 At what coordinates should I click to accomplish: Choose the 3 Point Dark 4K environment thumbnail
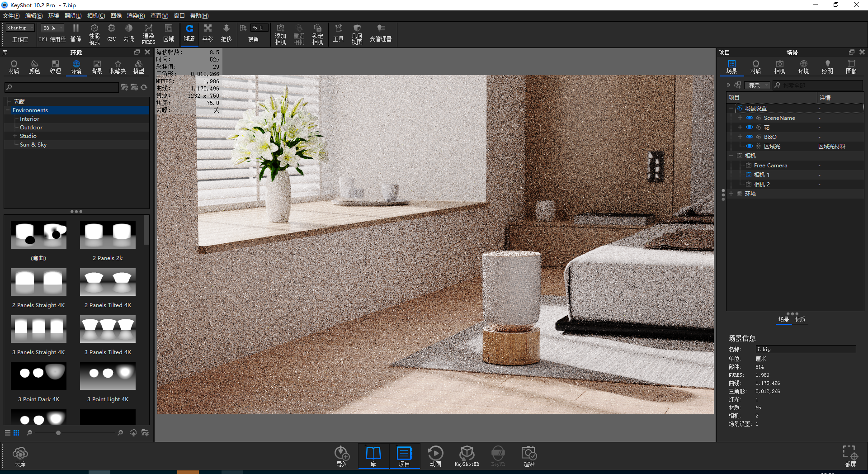click(x=38, y=376)
